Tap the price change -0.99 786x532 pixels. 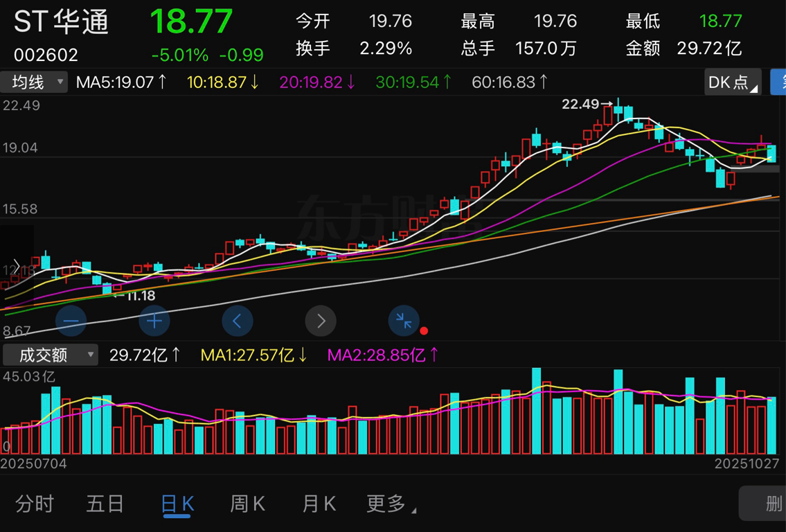click(x=242, y=55)
